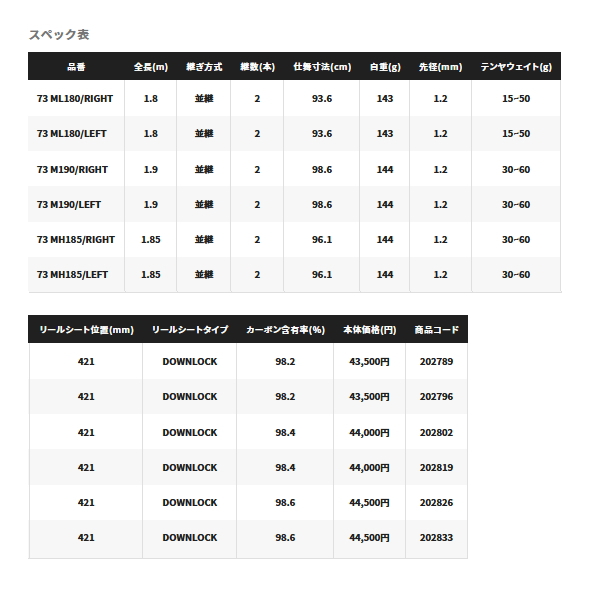The height and width of the screenshot is (600, 600).
Task: Select 30~60 in 73 MH185/LEFT row
Action: pos(516,275)
